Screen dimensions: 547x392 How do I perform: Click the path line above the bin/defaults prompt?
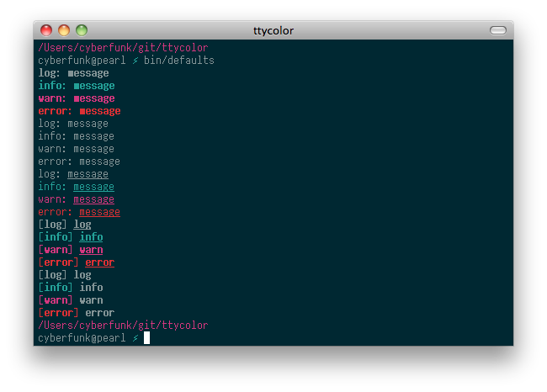coord(123,48)
